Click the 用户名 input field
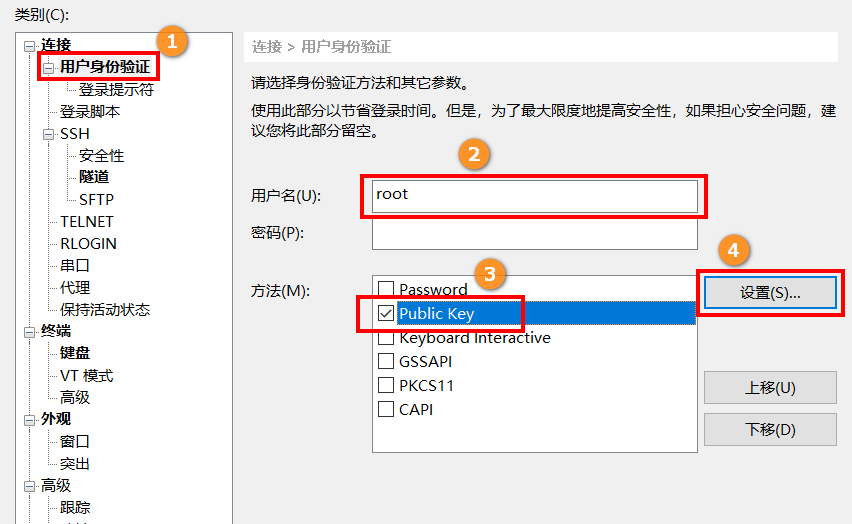The width and height of the screenshot is (852, 524). tap(534, 196)
